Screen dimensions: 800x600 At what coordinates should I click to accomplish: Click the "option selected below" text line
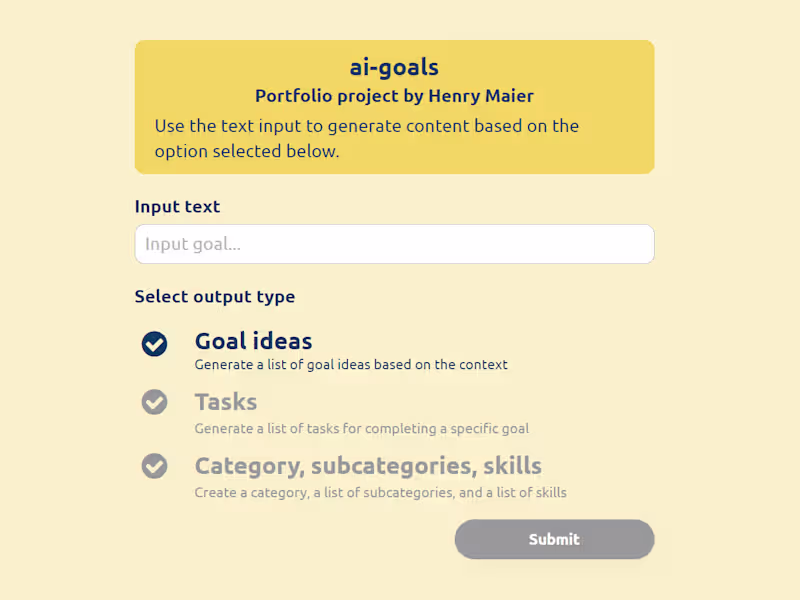click(247, 152)
